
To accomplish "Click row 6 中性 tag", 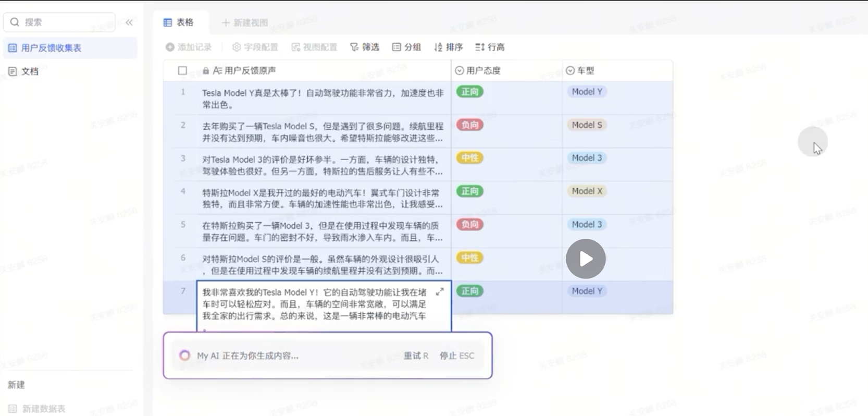I will tap(470, 258).
